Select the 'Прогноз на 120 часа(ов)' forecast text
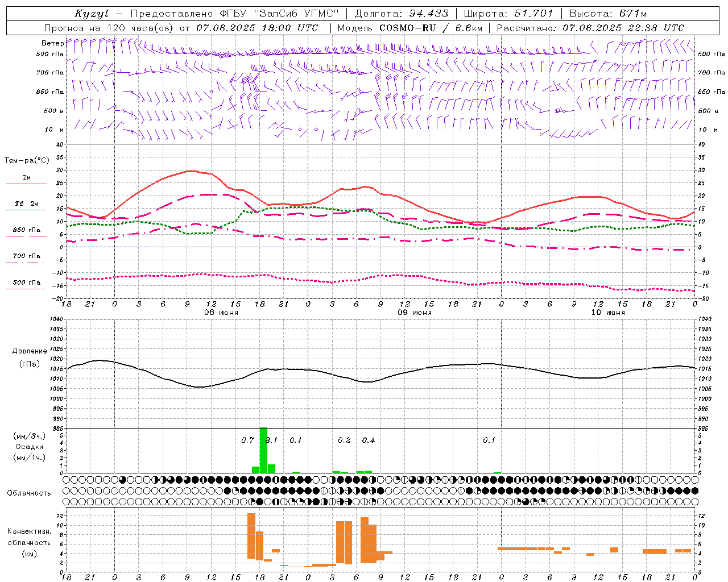 [x=110, y=28]
